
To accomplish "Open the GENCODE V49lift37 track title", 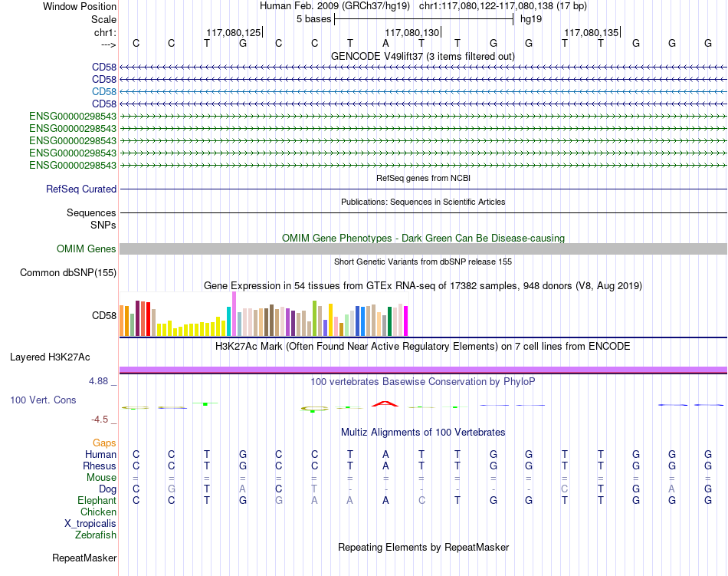I will tap(422, 56).
